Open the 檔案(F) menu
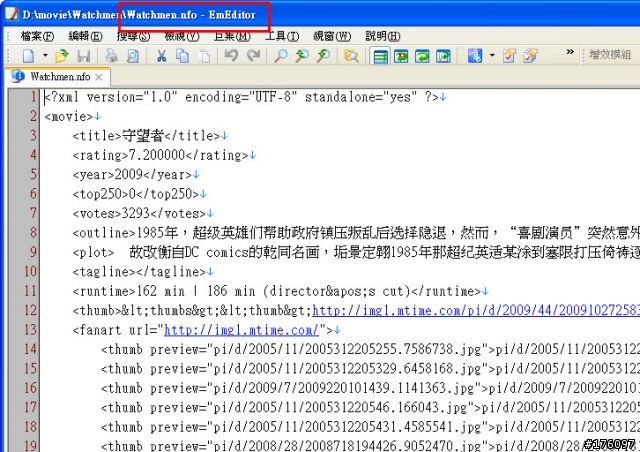640x452 pixels. tap(37, 36)
